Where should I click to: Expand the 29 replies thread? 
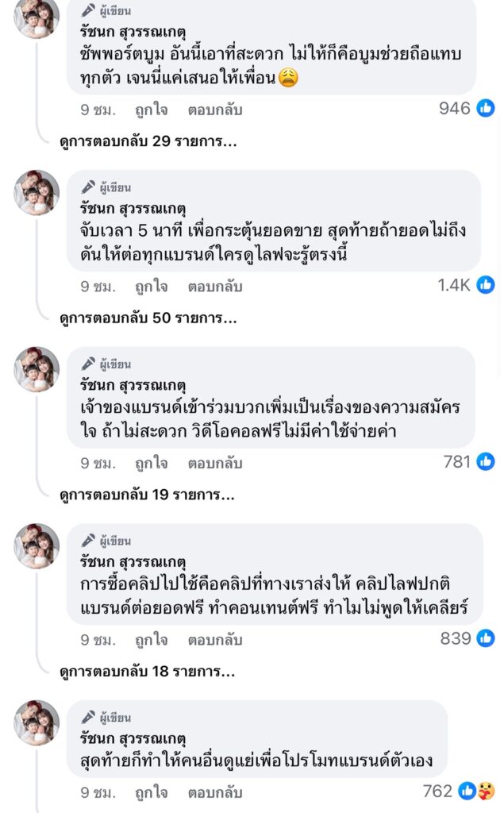[x=148, y=142]
